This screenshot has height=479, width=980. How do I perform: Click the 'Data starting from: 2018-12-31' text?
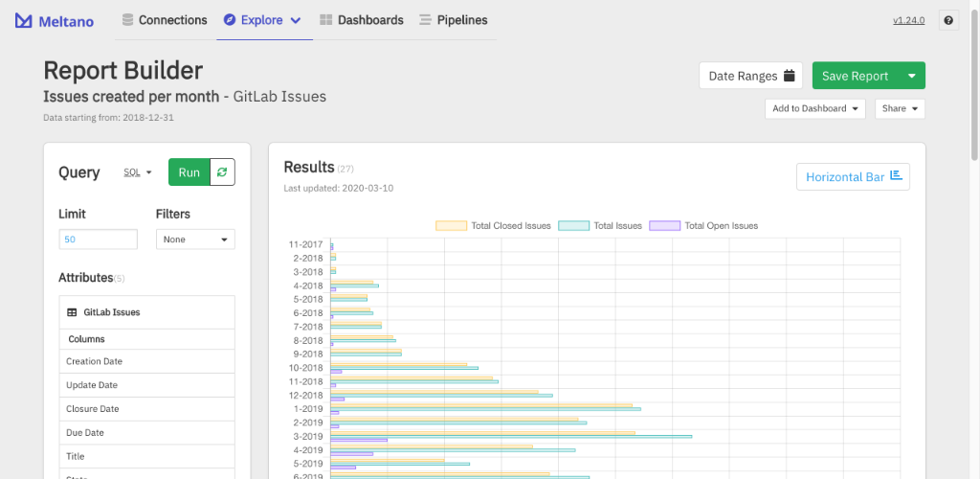[108, 118]
